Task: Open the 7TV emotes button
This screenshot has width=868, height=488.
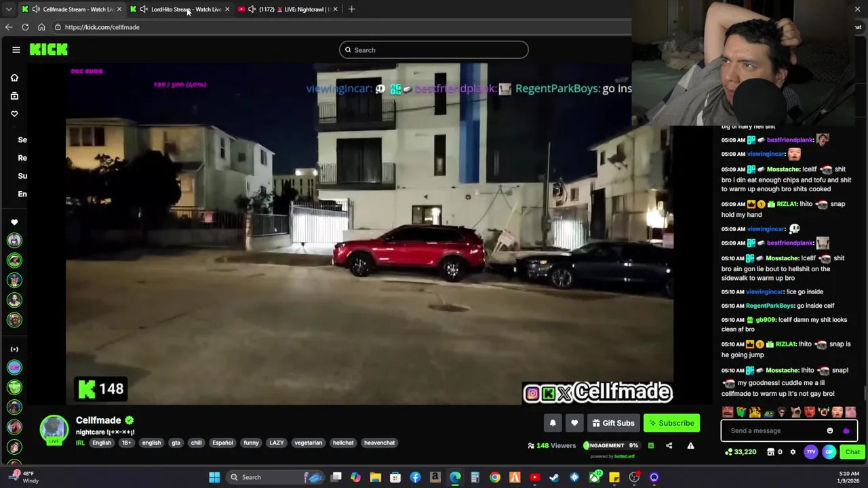Action: tap(811, 452)
